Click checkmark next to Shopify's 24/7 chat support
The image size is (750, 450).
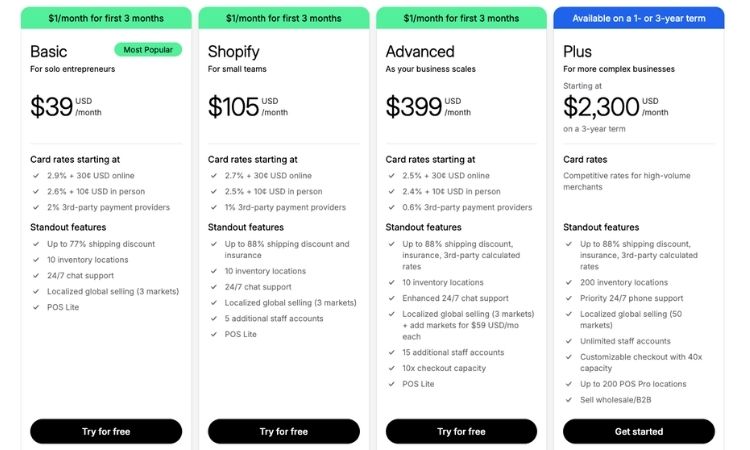coord(214,286)
